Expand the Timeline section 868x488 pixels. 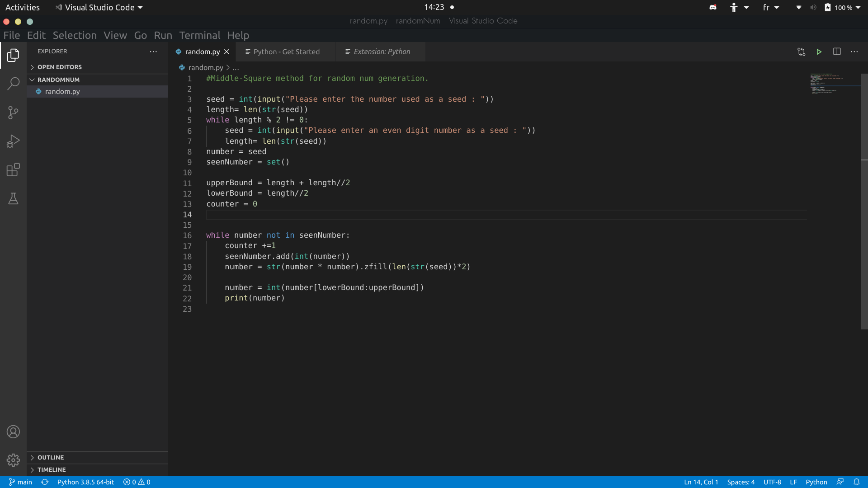pyautogui.click(x=52, y=469)
